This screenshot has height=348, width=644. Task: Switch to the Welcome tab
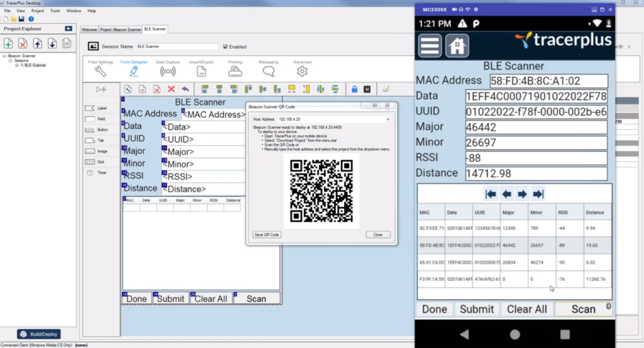(89, 30)
